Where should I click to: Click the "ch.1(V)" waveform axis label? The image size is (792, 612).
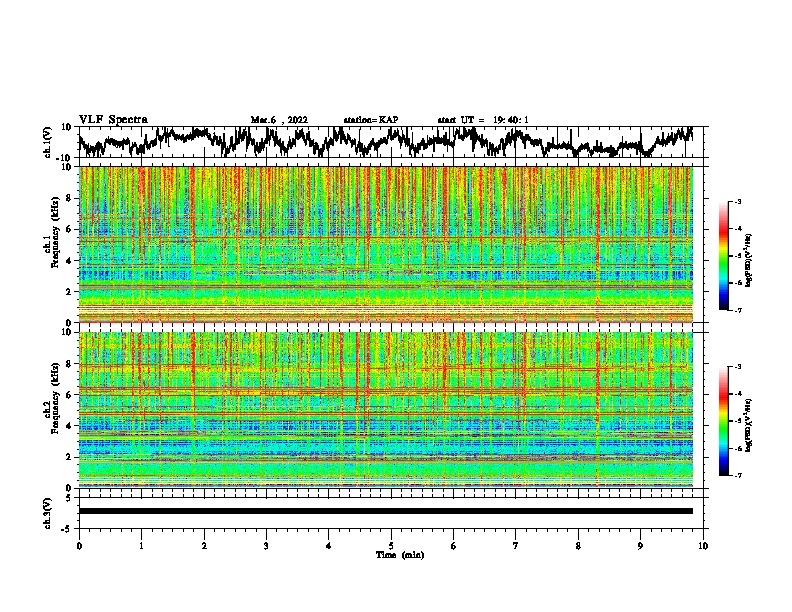(x=48, y=142)
